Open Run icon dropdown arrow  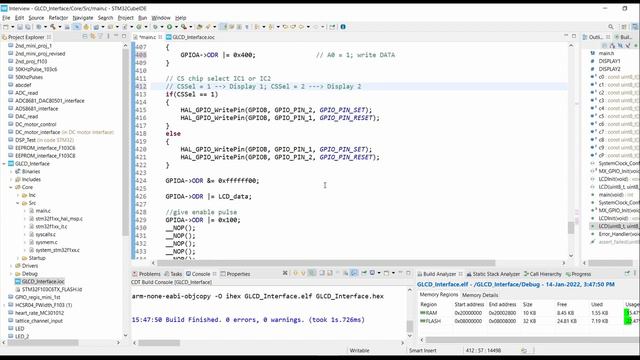(176, 27)
